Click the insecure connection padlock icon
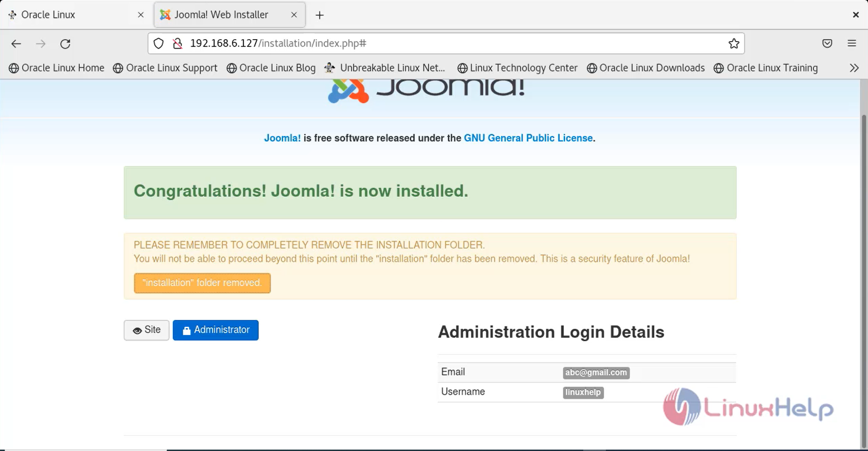The width and height of the screenshot is (868, 451). click(x=178, y=43)
